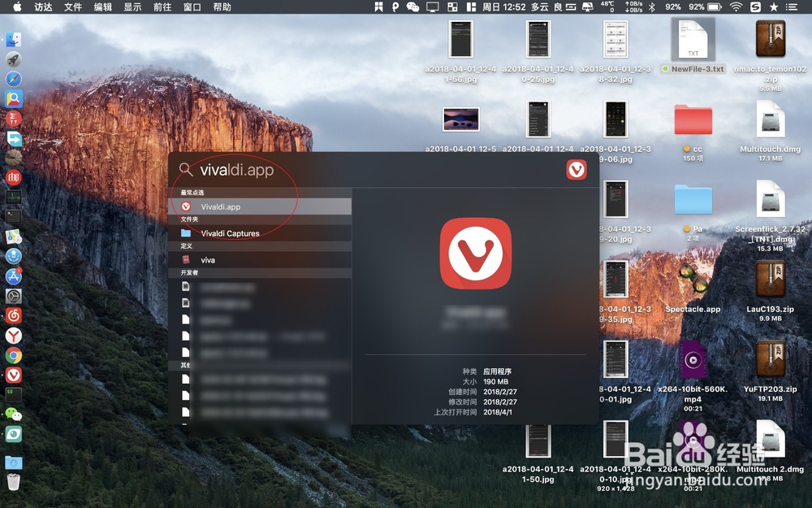The image size is (812, 508).
Task: Click the date and time 周日 12:52
Action: coord(504,7)
